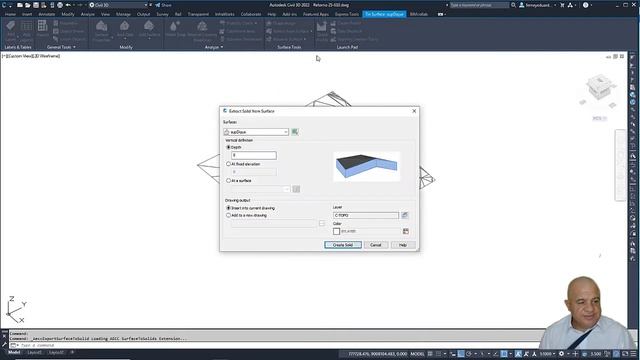This screenshot has width=640, height=360.
Task: Expand the Analyze ribbon panel
Action: coord(213,47)
